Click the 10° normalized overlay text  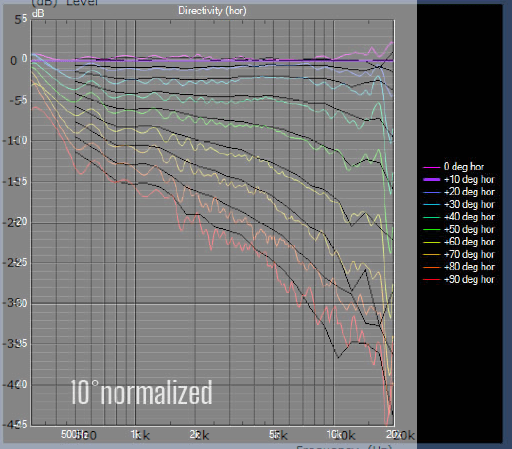(x=141, y=392)
